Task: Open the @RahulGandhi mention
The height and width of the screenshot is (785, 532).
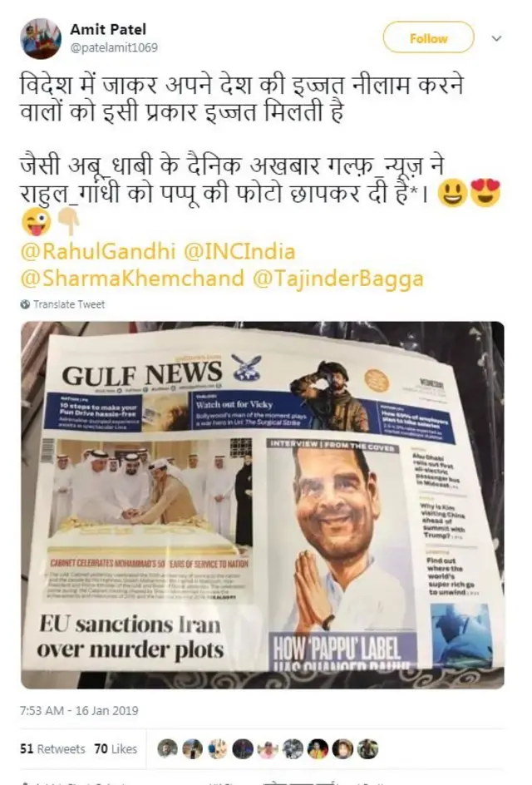Action: (x=97, y=251)
